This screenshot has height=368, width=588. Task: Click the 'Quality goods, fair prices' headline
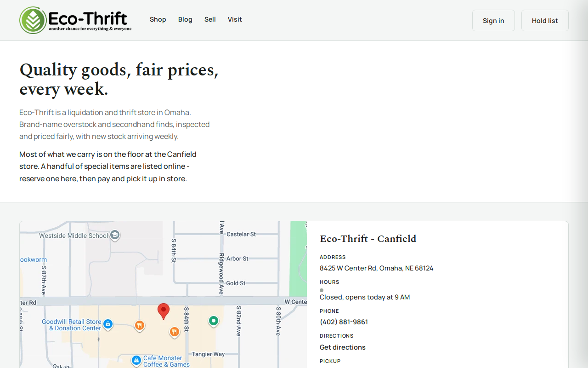tap(119, 79)
